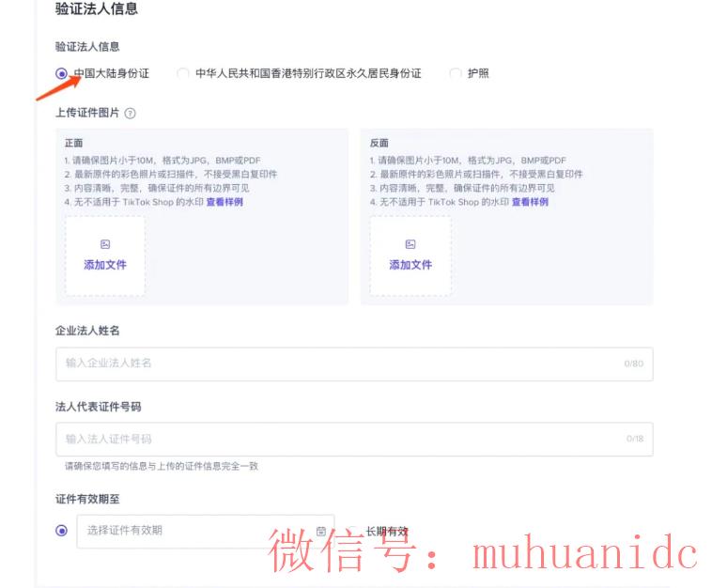Click the 正面 panel heading
The image size is (712, 588).
click(73, 143)
